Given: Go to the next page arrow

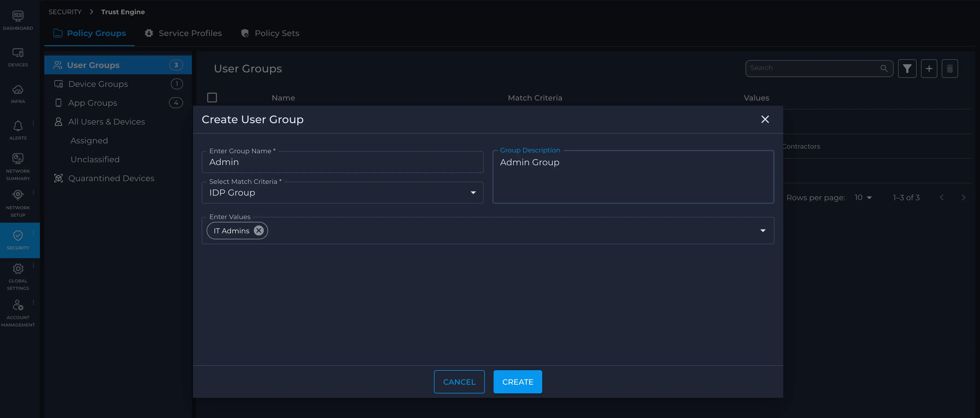Looking at the screenshot, I should click(x=963, y=198).
